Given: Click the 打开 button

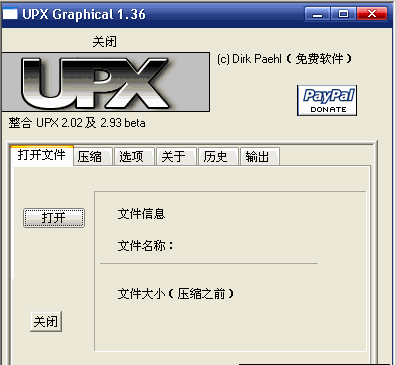Looking at the screenshot, I should 54,218.
